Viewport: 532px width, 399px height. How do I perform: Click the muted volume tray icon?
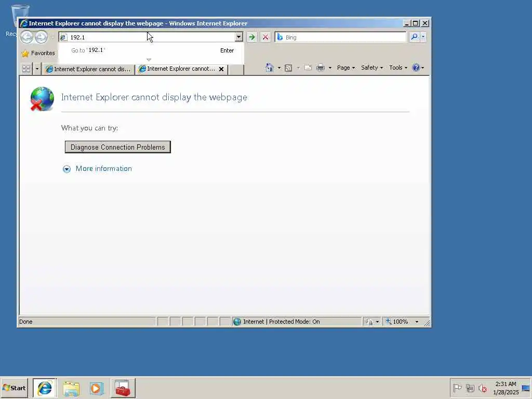pos(483,388)
